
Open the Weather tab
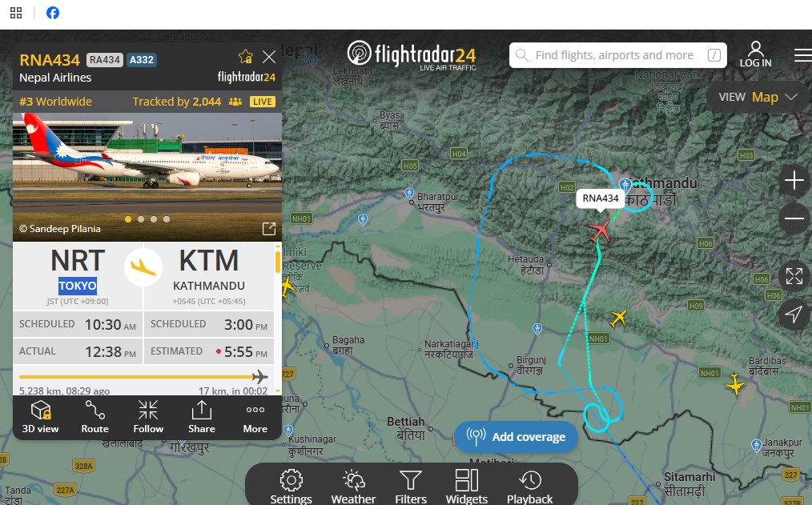pyautogui.click(x=354, y=487)
